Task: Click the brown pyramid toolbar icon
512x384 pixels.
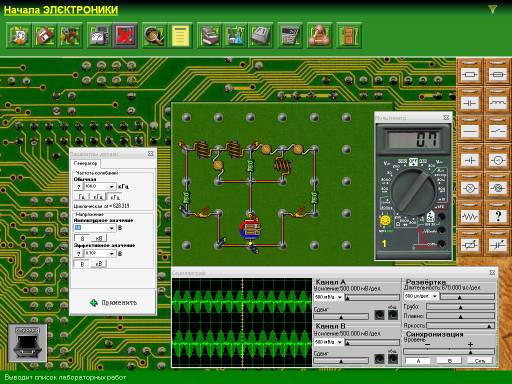Action: [x=319, y=35]
